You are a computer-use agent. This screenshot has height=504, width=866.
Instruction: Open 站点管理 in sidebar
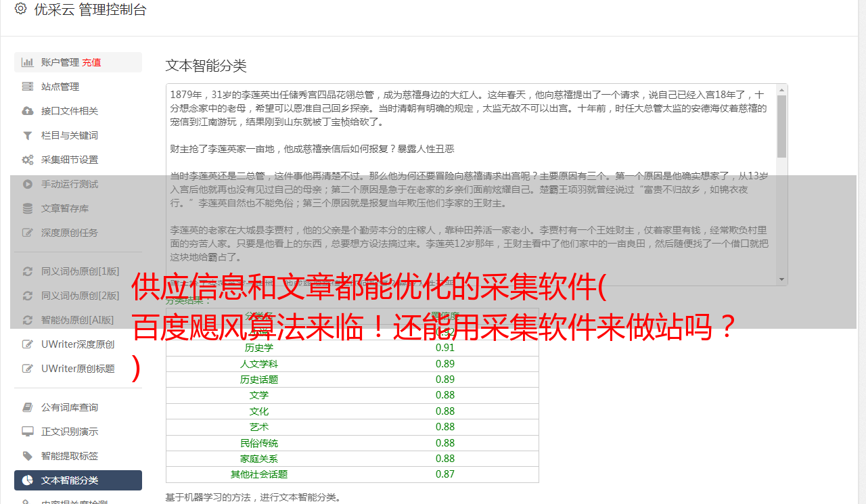pos(78,87)
